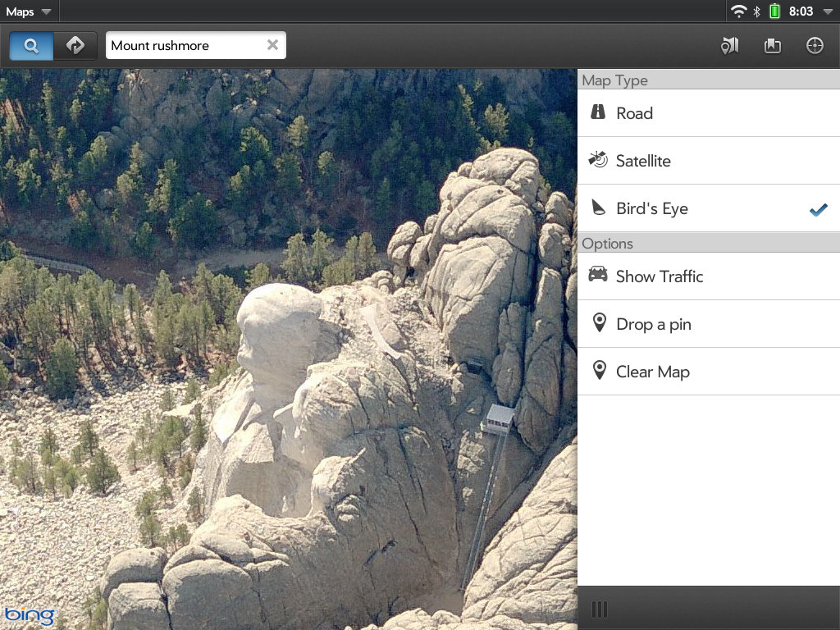Screen dimensions: 840x630
Task: Open the map options pin-map icon
Action: (729, 46)
